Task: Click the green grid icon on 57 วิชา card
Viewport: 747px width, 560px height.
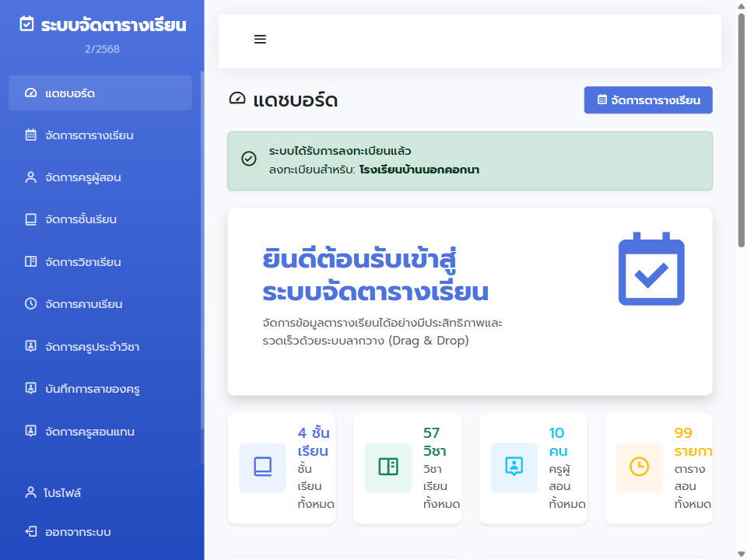Action: tap(388, 468)
